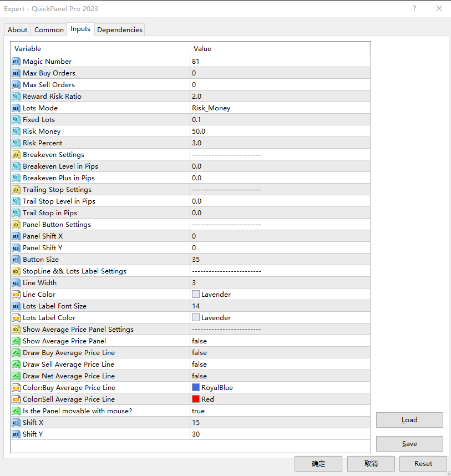451x476 pixels.
Task: Click the Shift Y value 30
Action: 280,434
